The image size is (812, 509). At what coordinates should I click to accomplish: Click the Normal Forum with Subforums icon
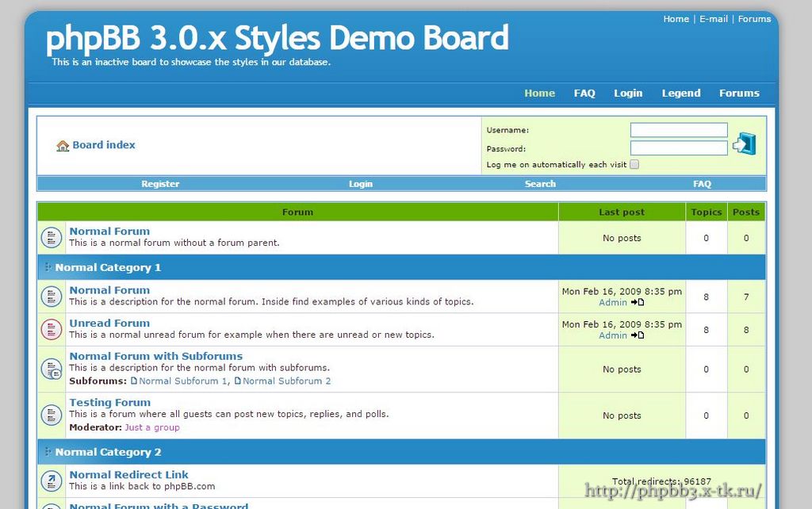pyautogui.click(x=52, y=369)
